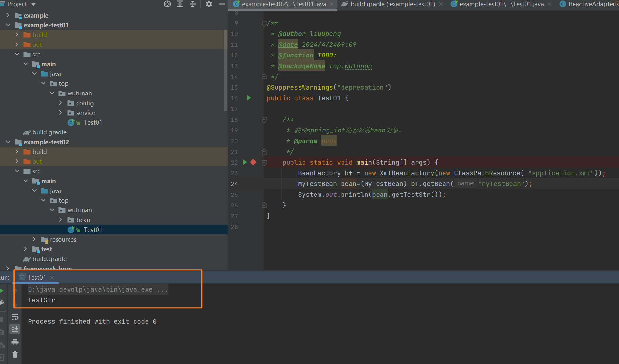Expand the resources folder in example-test02
The width and height of the screenshot is (619, 364).
tap(34, 239)
